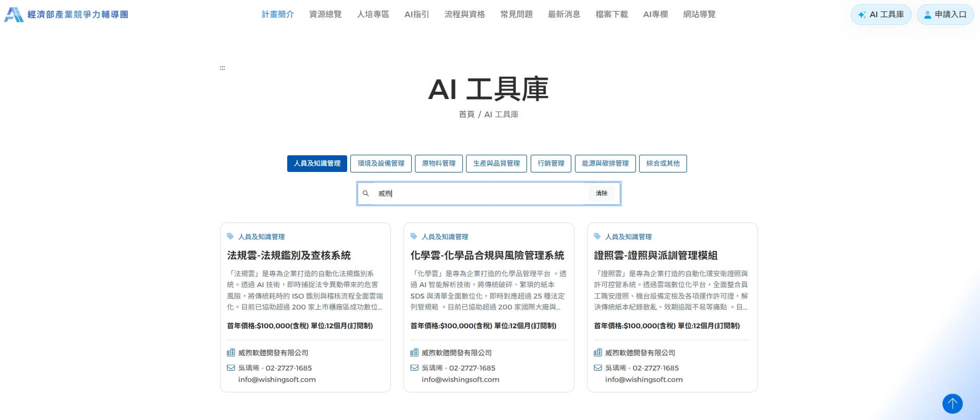The height and width of the screenshot is (420, 980).
Task: Go to 首頁 via breadcrumb link
Action: pyautogui.click(x=467, y=115)
